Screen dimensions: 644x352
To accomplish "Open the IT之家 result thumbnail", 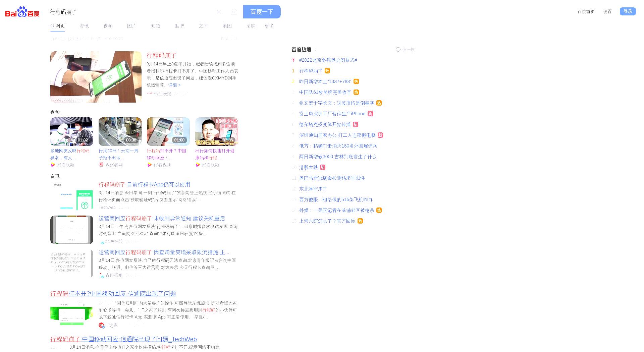I will click(72, 314).
